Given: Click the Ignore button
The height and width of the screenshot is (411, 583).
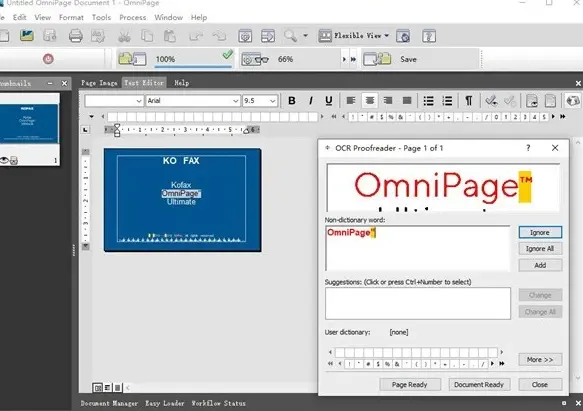Looking at the screenshot, I should coord(540,232).
